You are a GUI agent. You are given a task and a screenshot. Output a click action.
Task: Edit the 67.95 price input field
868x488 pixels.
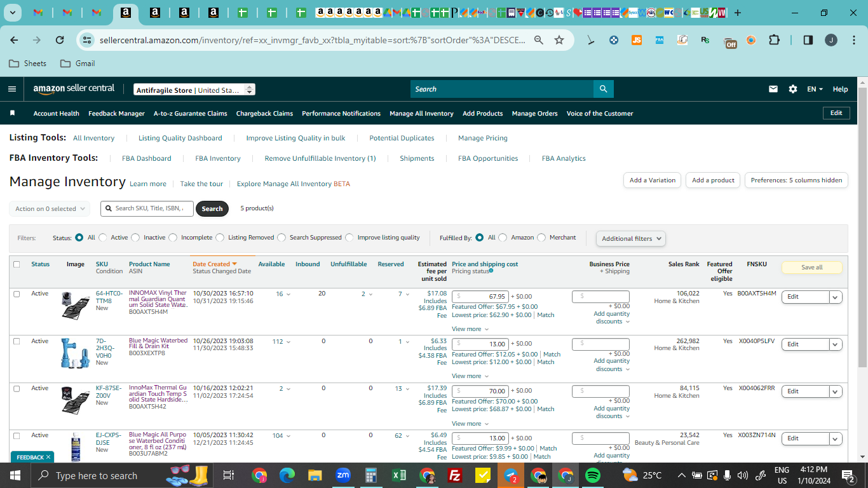point(481,297)
